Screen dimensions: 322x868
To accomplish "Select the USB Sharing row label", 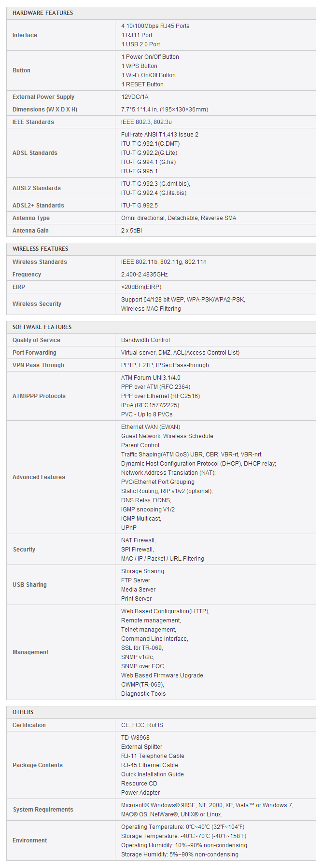I will [x=29, y=585].
